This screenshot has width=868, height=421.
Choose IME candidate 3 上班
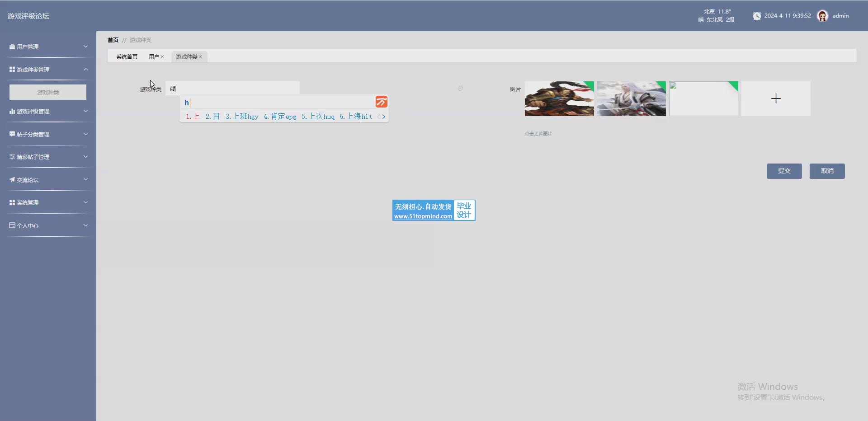pos(242,117)
